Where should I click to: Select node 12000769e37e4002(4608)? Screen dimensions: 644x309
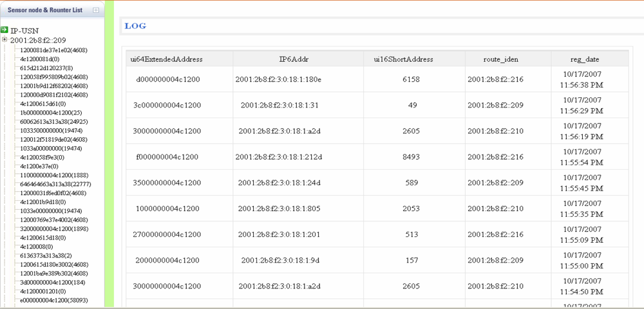pyautogui.click(x=53, y=220)
